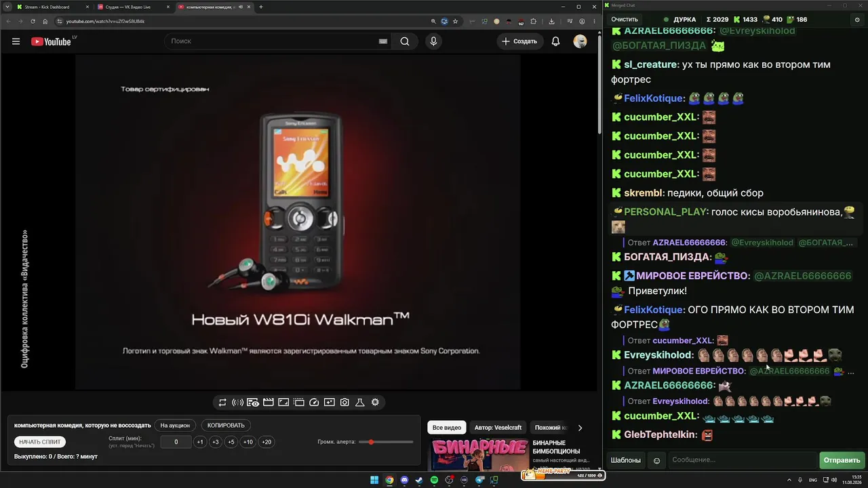Open Spotify from the taskbar
868x488 pixels.
[435, 481]
